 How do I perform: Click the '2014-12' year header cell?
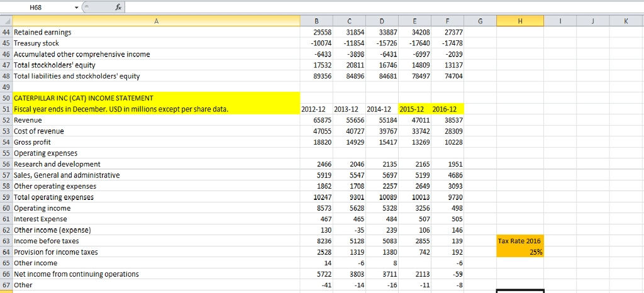pos(382,109)
